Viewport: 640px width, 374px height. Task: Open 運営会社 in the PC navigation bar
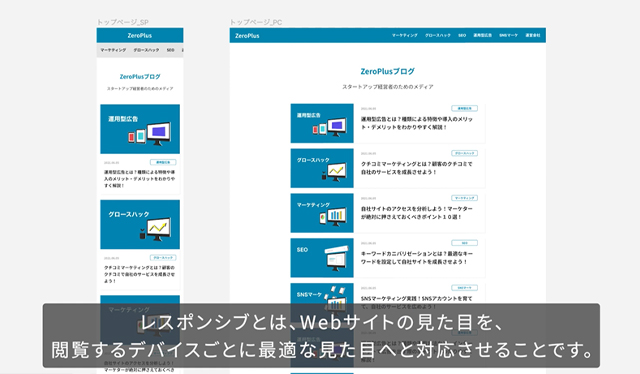coord(533,36)
